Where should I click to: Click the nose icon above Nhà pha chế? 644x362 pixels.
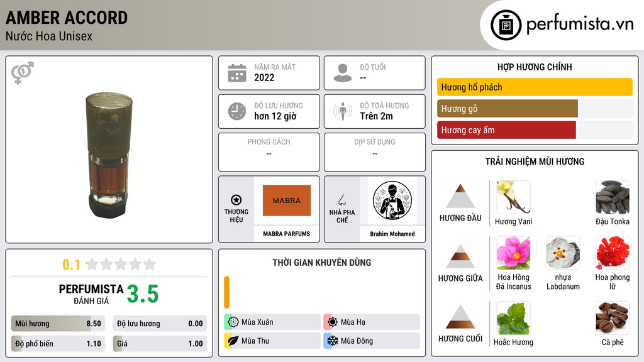click(341, 200)
